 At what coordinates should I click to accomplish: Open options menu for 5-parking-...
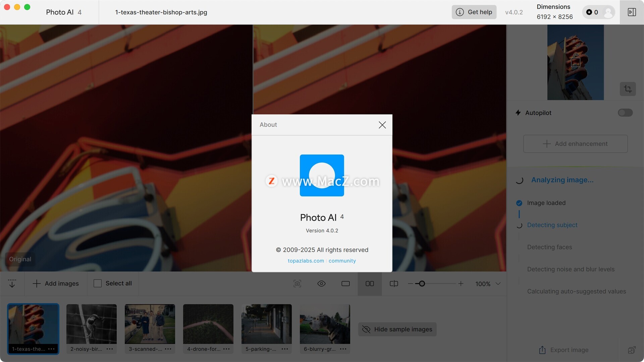[x=285, y=349]
